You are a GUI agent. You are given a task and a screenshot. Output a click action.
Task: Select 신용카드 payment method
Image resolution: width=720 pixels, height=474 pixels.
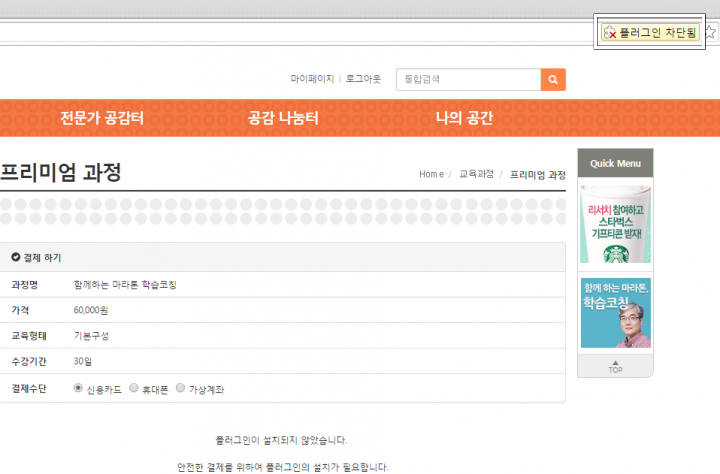pyautogui.click(x=78, y=388)
